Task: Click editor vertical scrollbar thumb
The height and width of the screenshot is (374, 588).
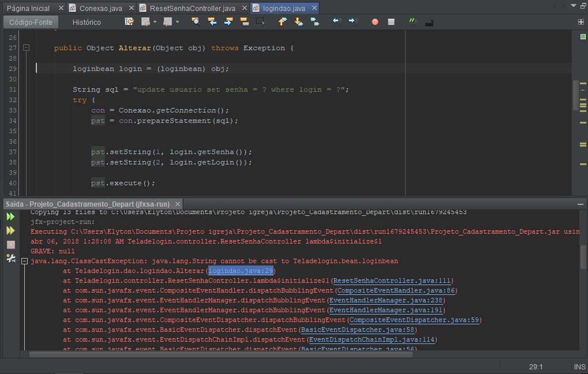Action: point(576,95)
